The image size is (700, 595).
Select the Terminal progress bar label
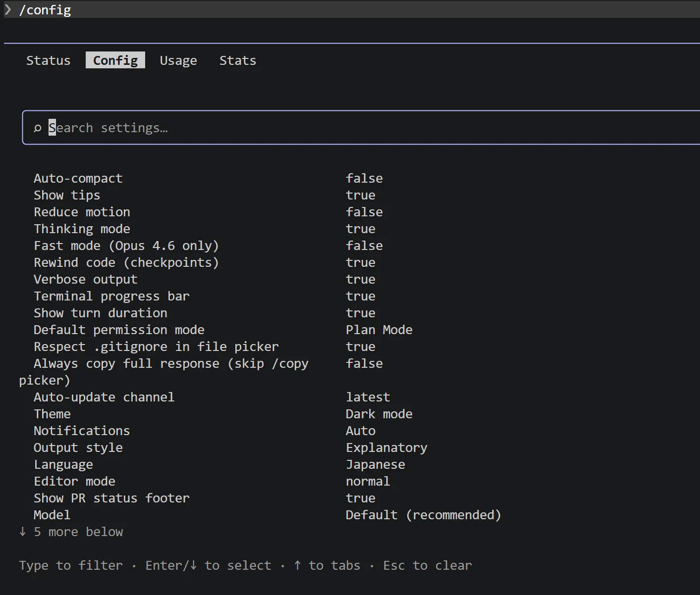tap(111, 296)
